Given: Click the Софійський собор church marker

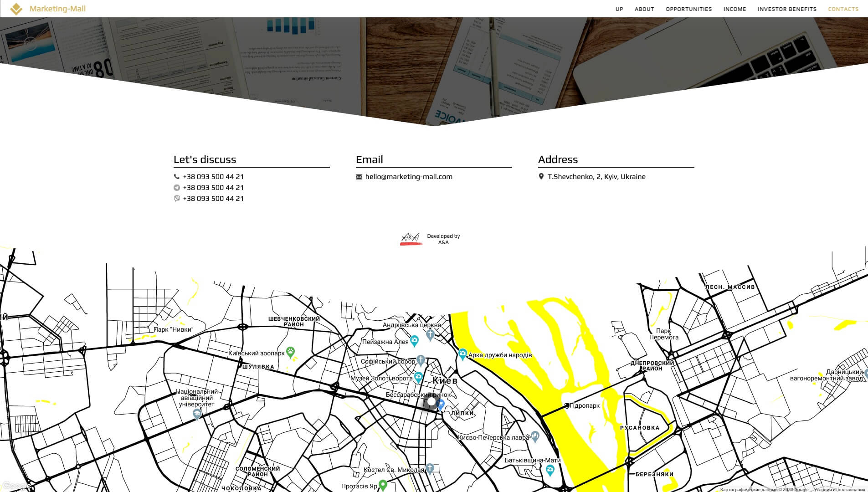Looking at the screenshot, I should click(x=421, y=361).
